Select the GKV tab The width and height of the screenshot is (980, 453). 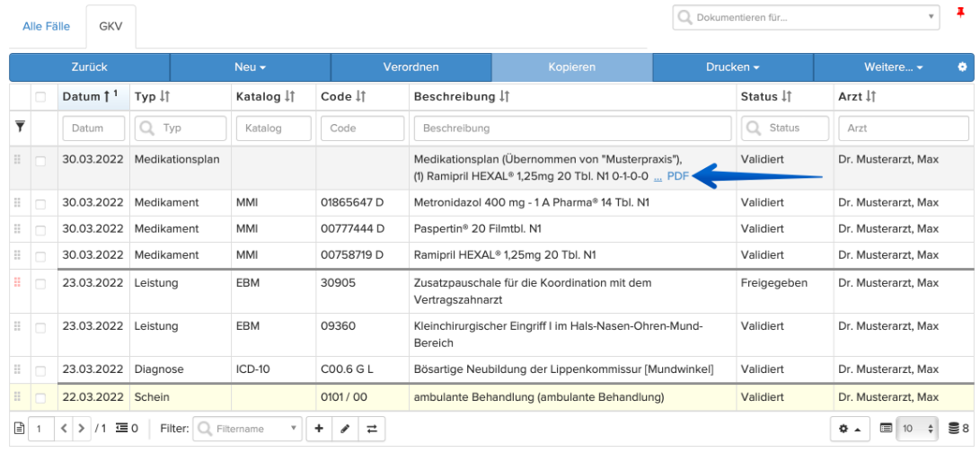point(110,27)
